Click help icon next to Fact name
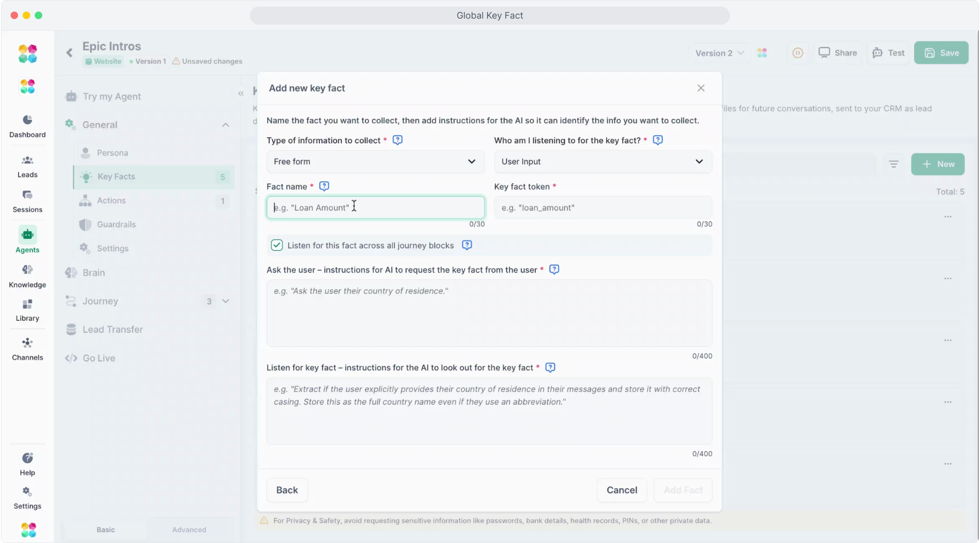The height and width of the screenshot is (543, 980). [324, 187]
